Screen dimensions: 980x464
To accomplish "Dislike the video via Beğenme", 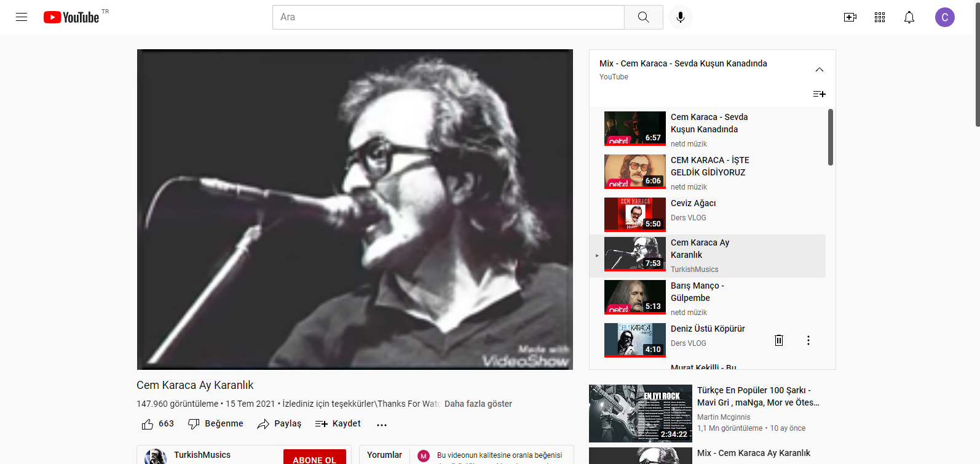I will tap(216, 424).
